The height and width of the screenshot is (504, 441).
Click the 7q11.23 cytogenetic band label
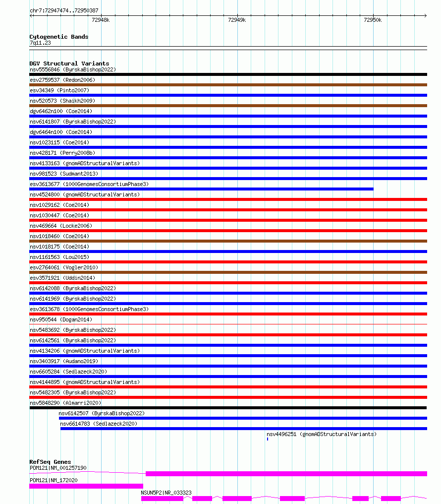41,43
